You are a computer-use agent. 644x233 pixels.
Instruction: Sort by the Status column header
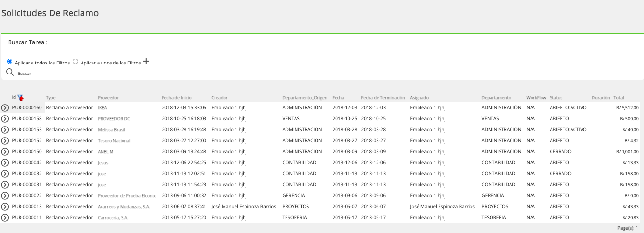(x=556, y=98)
